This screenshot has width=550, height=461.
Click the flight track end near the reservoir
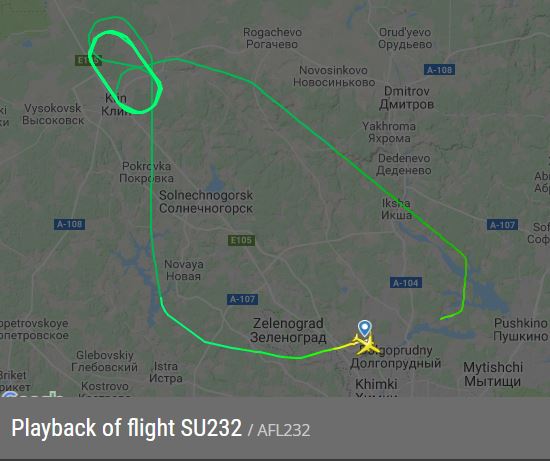tap(441, 319)
